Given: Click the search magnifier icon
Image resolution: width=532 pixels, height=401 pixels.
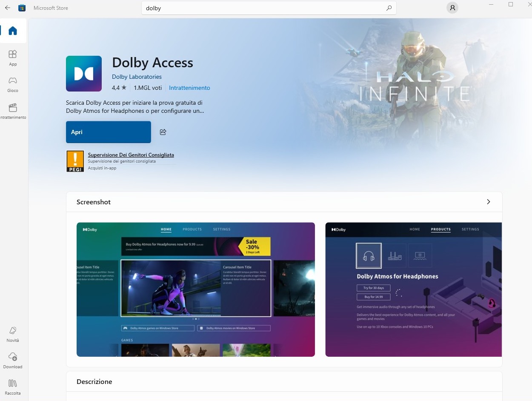Looking at the screenshot, I should coord(389,8).
